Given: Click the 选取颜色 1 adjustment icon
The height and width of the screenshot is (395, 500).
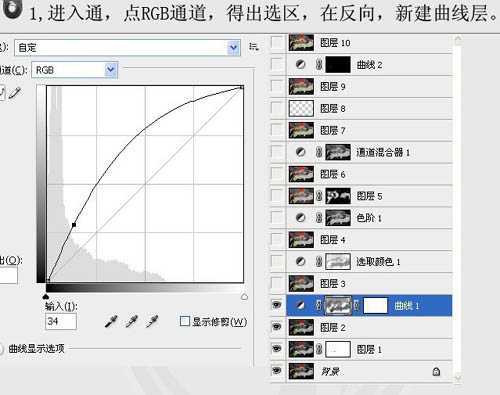Looking at the screenshot, I should coord(300,262).
